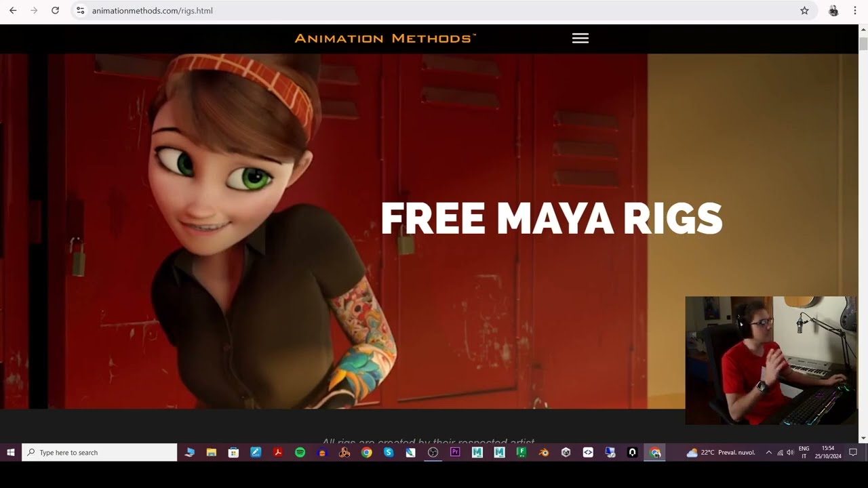Image resolution: width=868 pixels, height=488 pixels.
Task: Open the Chrome profile avatar
Action: tap(833, 11)
